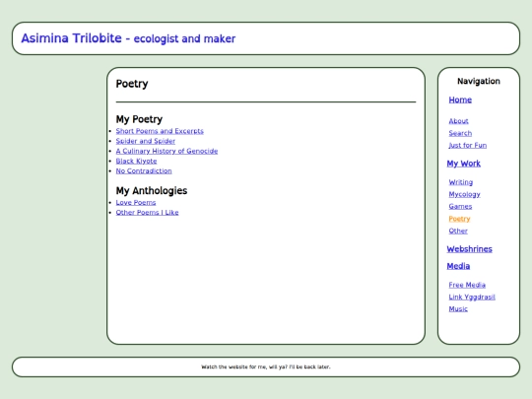This screenshot has width=532, height=399.
Task: Open the Love Poems anthology
Action: coord(136,202)
